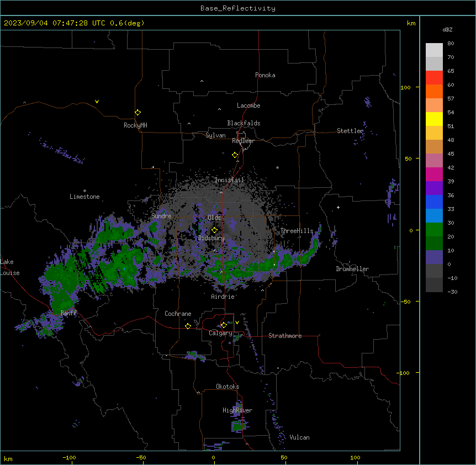
Task: Click the Cochrane town label
Action: click(178, 314)
